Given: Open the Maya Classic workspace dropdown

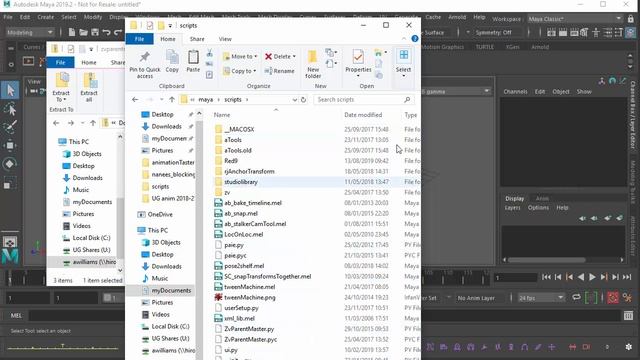Looking at the screenshot, I should click(x=575, y=19).
